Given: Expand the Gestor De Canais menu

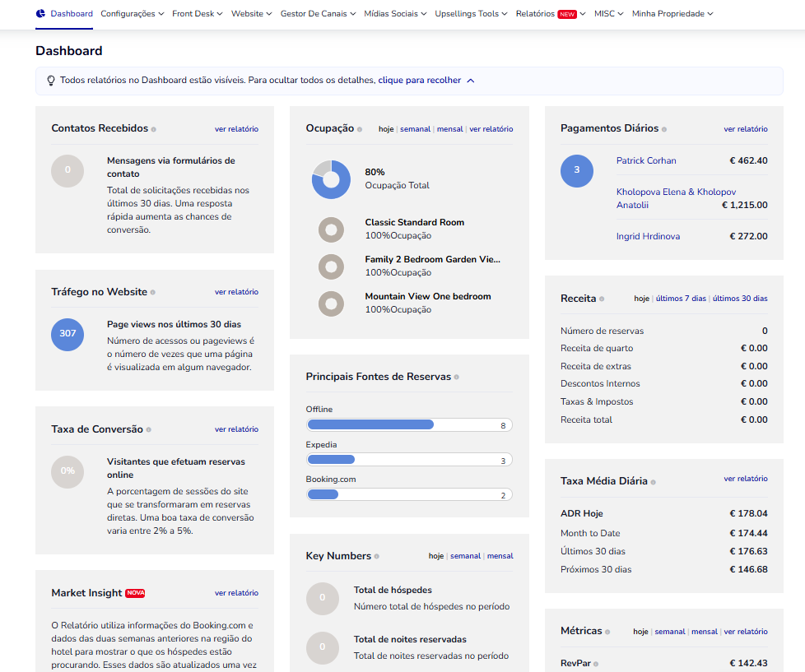Looking at the screenshot, I should pos(318,14).
